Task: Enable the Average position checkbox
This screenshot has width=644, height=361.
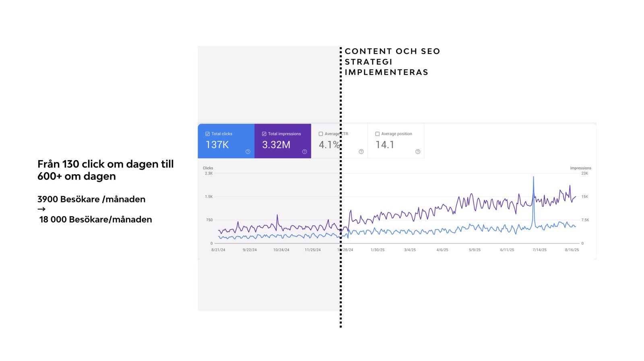Action: point(377,134)
